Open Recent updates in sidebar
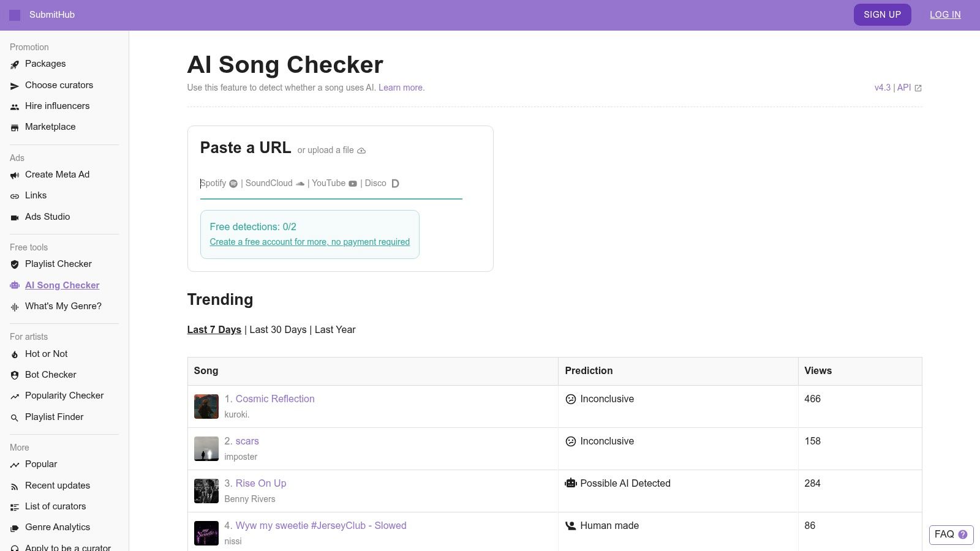This screenshot has width=980, height=551. 58,485
